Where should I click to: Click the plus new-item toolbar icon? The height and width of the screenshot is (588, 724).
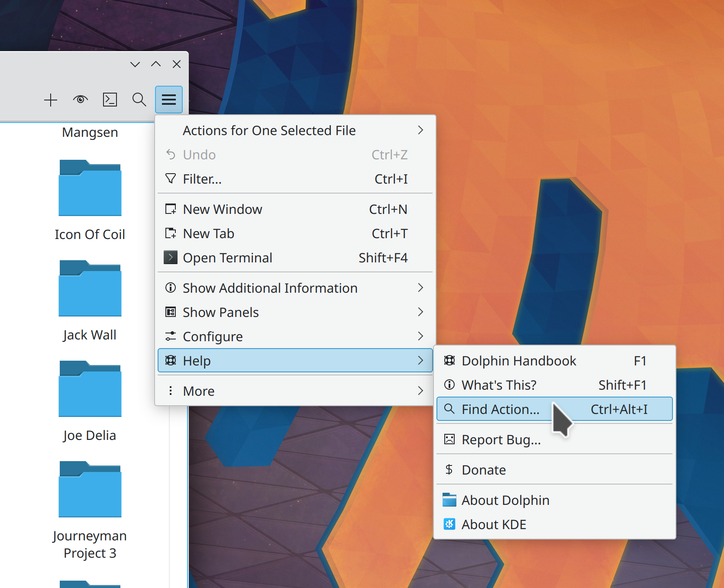tap(51, 100)
